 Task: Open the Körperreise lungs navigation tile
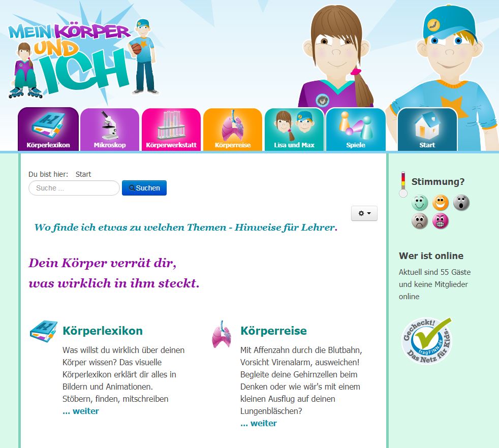(233, 129)
